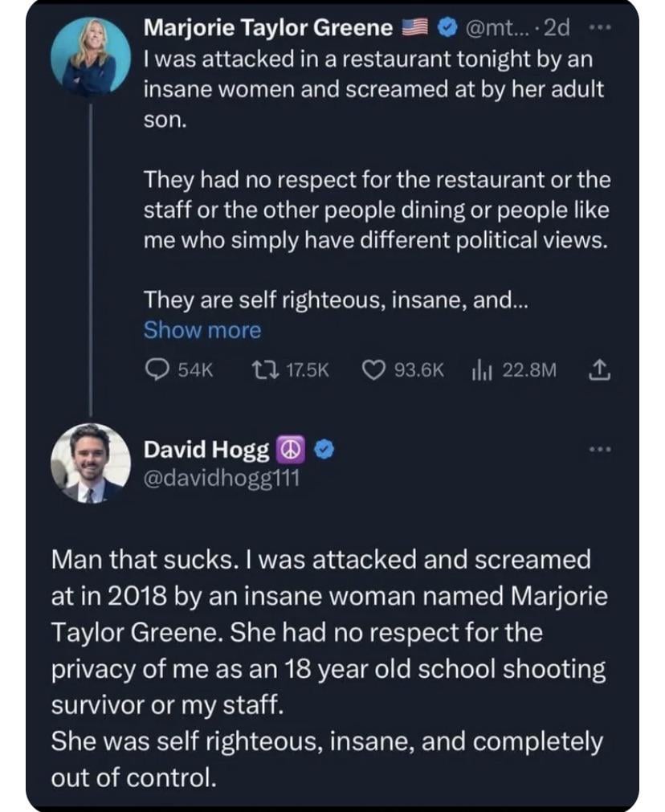Click David Hogg's profile picture

click(91, 463)
